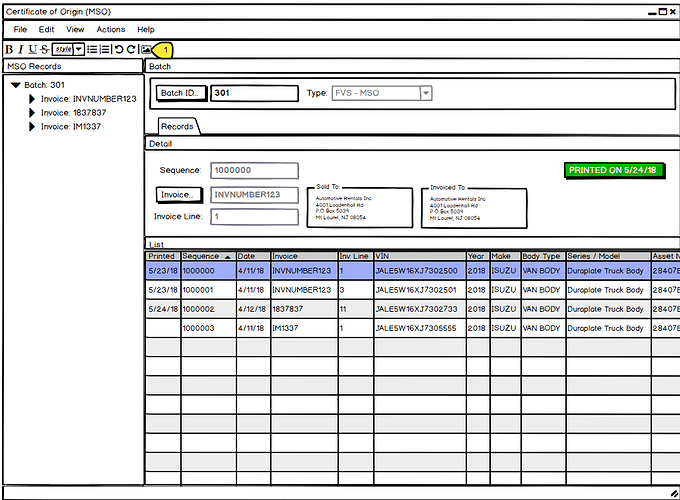Click the Sequence field showing 1000000

pos(255,170)
